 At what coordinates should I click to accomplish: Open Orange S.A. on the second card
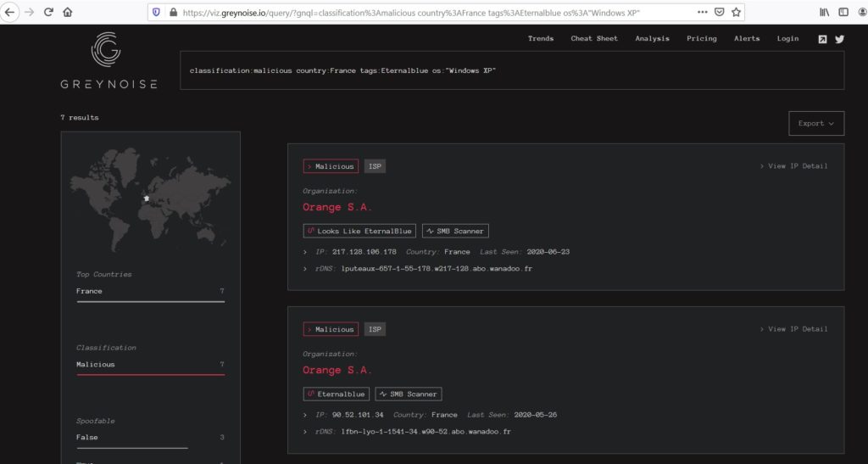(x=337, y=370)
